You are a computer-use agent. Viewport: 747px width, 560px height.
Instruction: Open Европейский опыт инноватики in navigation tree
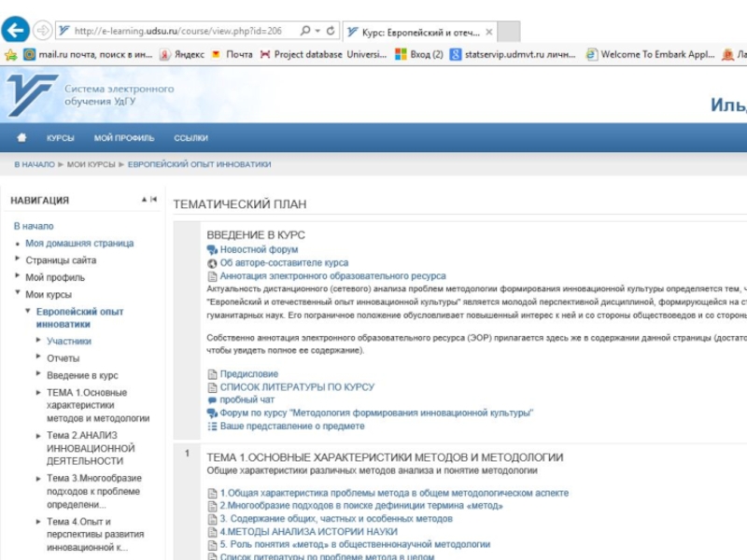pos(80,317)
